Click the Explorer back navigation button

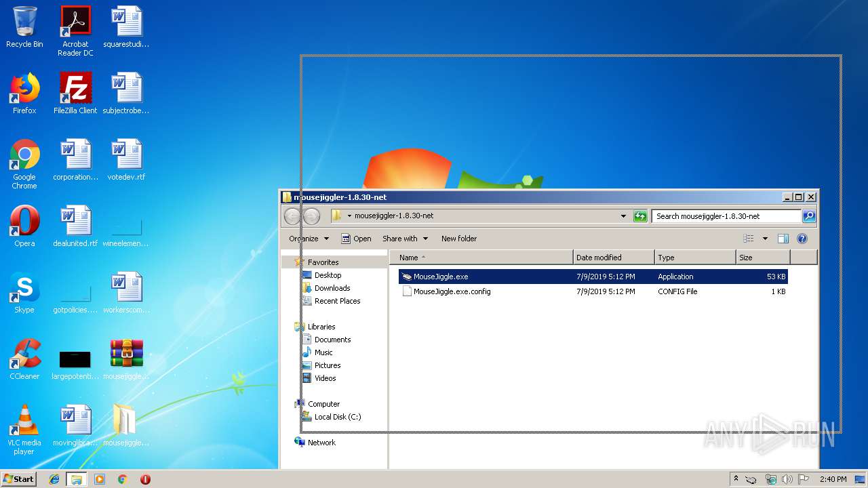coord(292,216)
